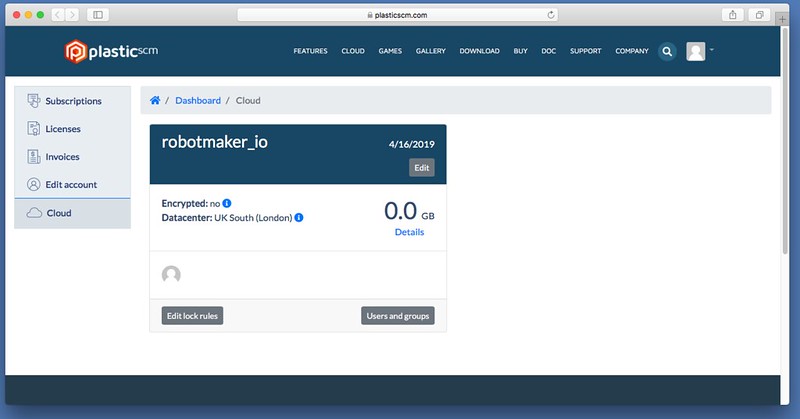The width and height of the screenshot is (800, 419).
Task: Open the FEATURES menu item
Action: coord(310,51)
